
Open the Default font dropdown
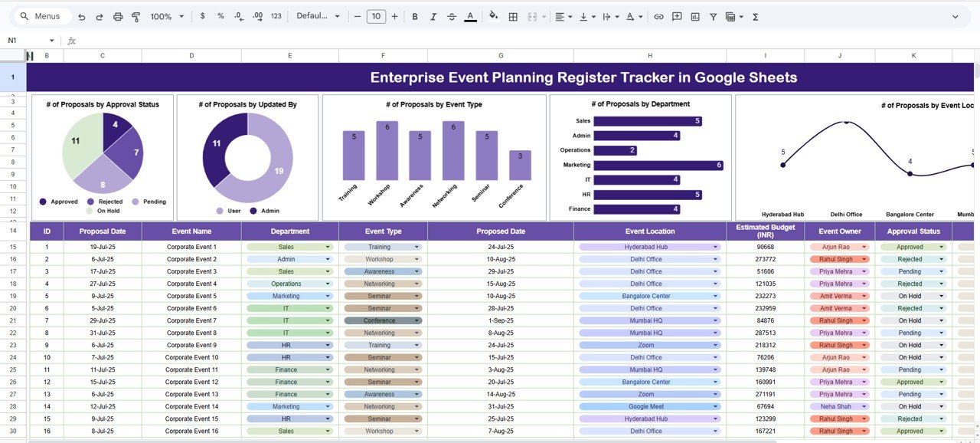[318, 16]
